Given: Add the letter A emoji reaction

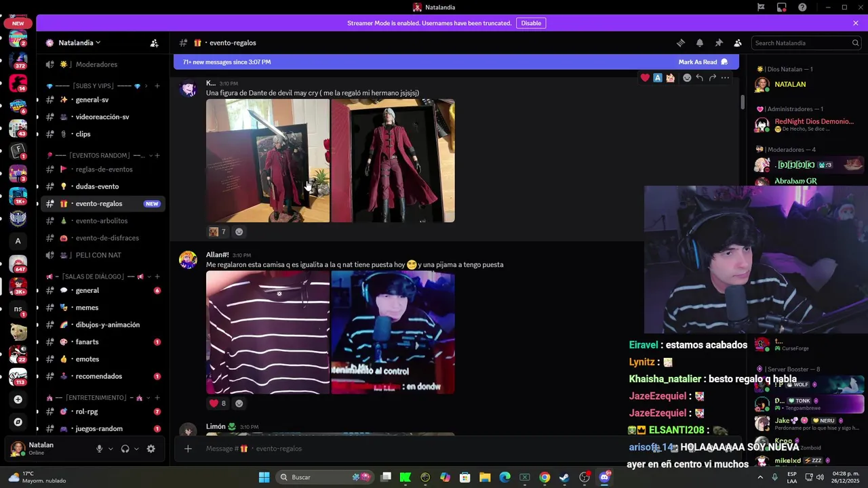Looking at the screenshot, I should [658, 78].
